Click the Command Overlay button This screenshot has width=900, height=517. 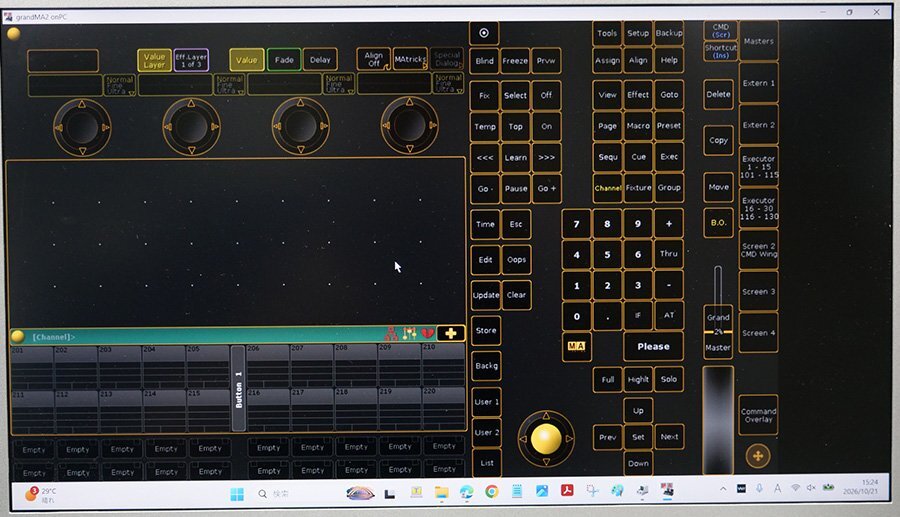pos(758,415)
